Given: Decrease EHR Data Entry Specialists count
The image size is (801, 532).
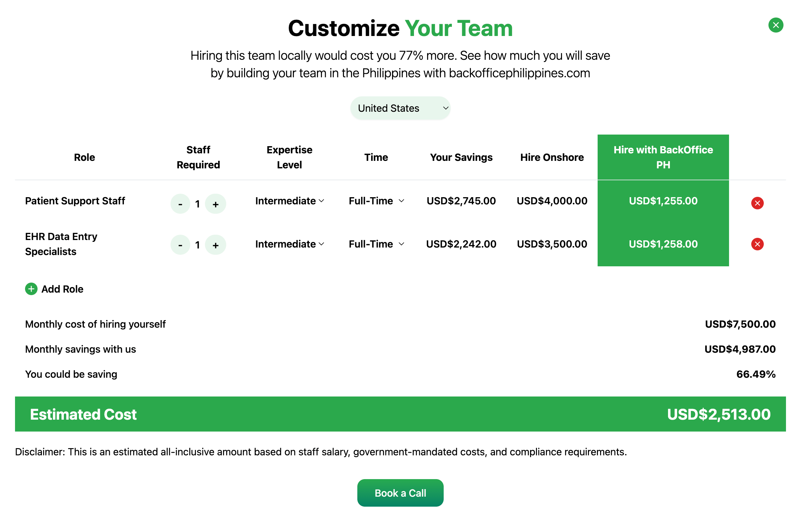Looking at the screenshot, I should 180,245.
